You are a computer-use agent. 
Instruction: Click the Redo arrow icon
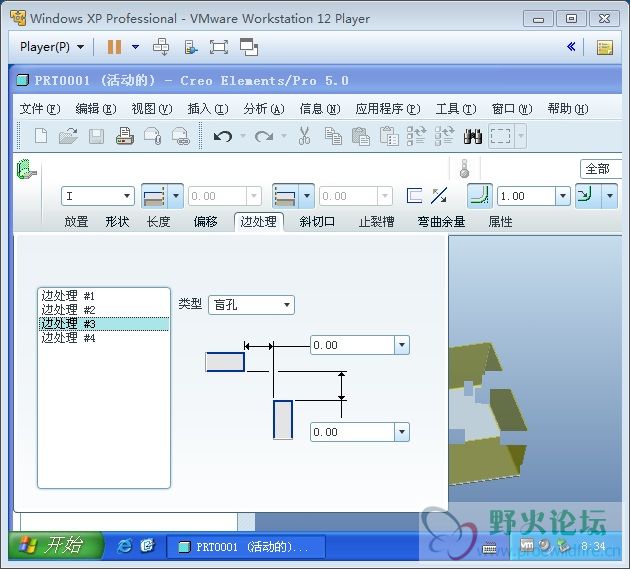[264, 136]
